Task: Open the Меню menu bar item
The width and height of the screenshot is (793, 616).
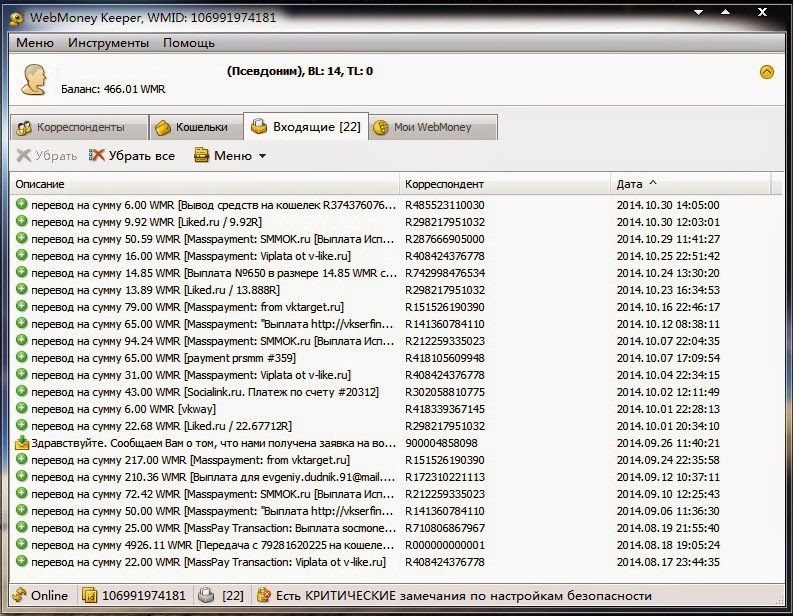Action: pos(35,43)
